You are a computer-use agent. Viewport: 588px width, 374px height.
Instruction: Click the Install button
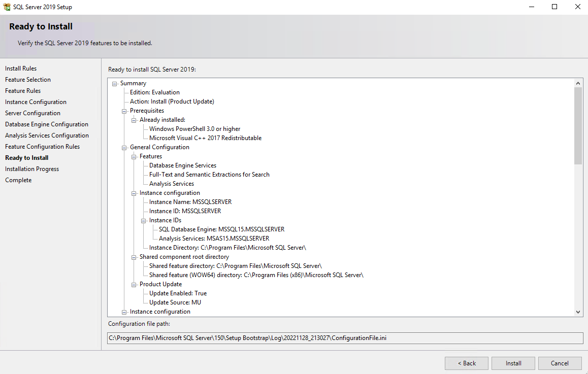(513, 363)
